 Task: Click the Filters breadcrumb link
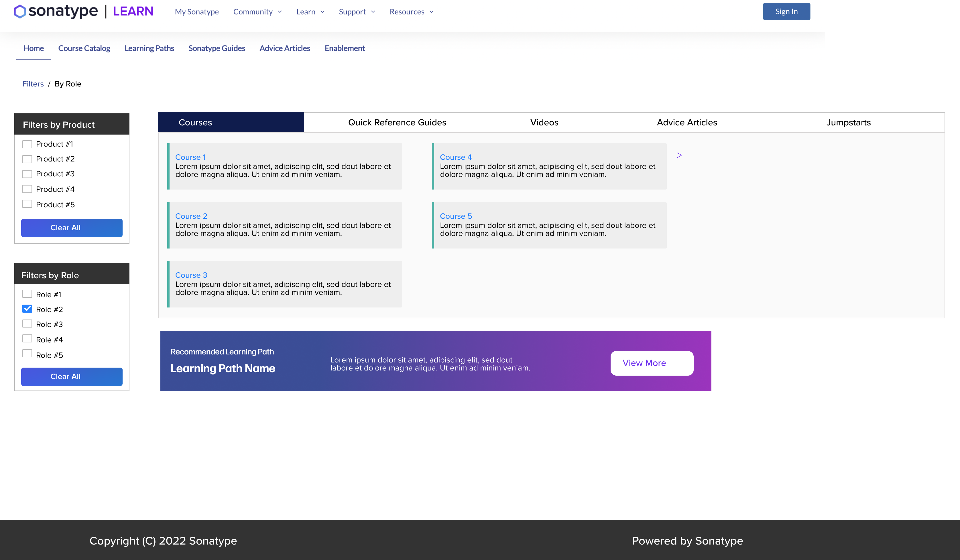click(x=33, y=84)
